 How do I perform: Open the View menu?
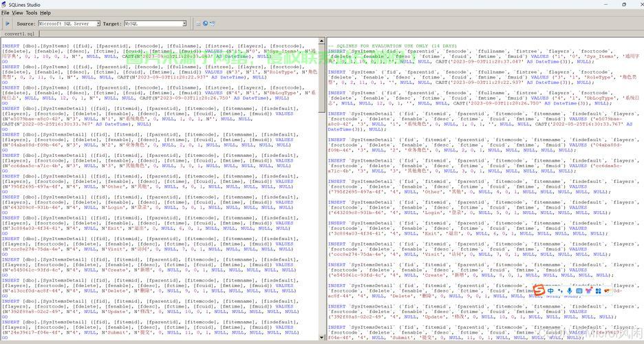point(17,12)
